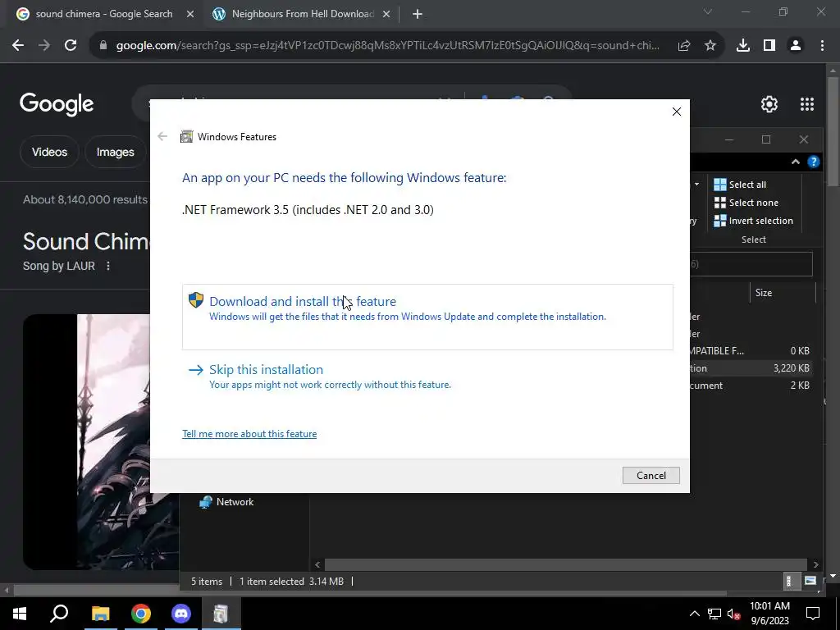The width and height of the screenshot is (840, 630).
Task: Open a new Chrome tab
Action: pos(418,15)
